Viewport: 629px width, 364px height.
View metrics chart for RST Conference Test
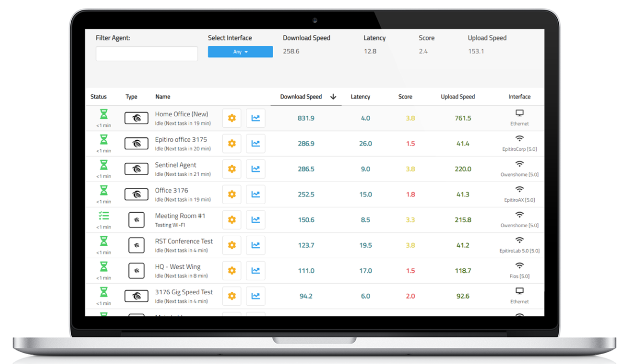point(255,245)
